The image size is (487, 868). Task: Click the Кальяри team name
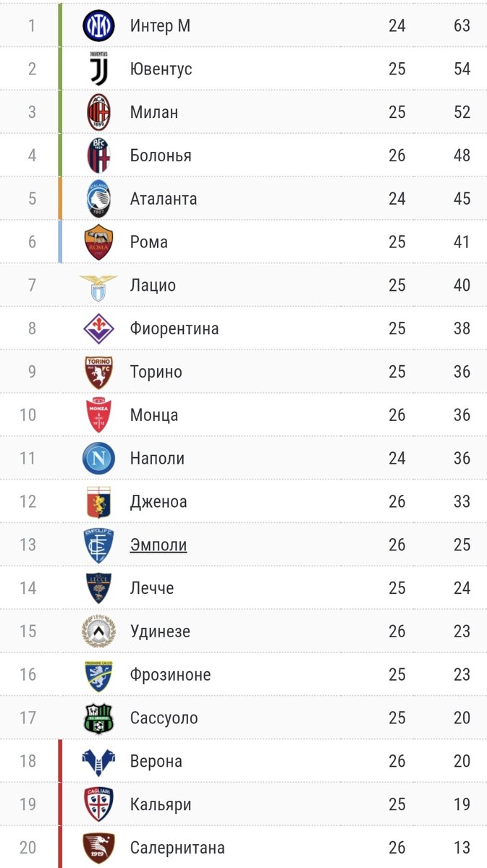[160, 804]
